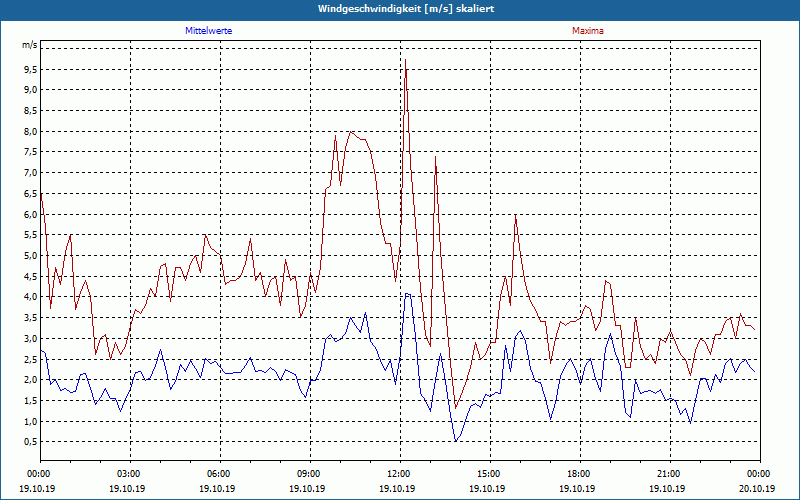800x500 pixels.
Task: Click the '00:00' time label dated 20.10.19
Action: [x=757, y=474]
